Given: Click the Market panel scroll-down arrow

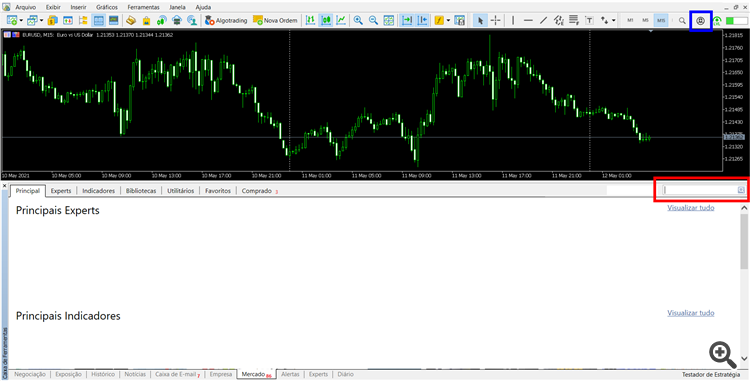Looking at the screenshot, I should [x=744, y=359].
